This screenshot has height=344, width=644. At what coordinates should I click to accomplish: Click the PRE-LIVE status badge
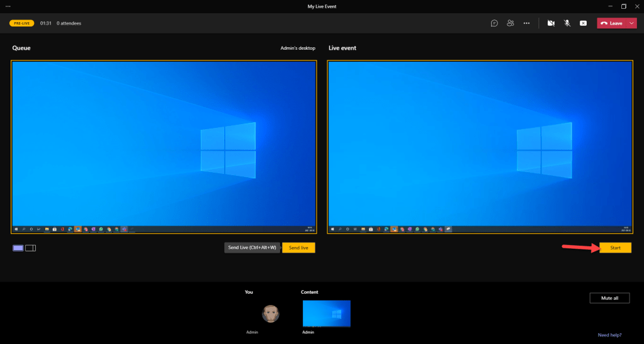(x=21, y=23)
